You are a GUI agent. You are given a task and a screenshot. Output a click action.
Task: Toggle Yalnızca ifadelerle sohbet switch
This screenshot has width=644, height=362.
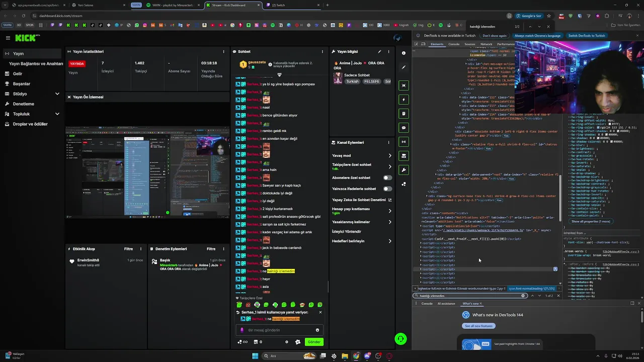387,189
